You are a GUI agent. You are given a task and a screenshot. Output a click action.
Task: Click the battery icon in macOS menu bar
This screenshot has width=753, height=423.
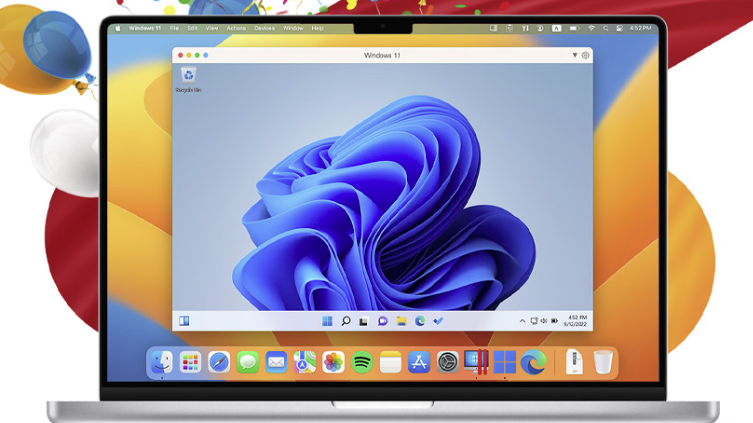click(574, 28)
